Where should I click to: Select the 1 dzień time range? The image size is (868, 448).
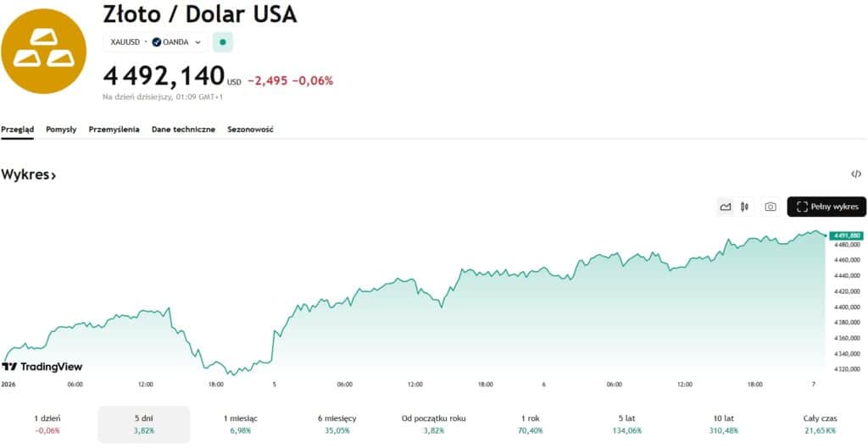pyautogui.click(x=47, y=423)
